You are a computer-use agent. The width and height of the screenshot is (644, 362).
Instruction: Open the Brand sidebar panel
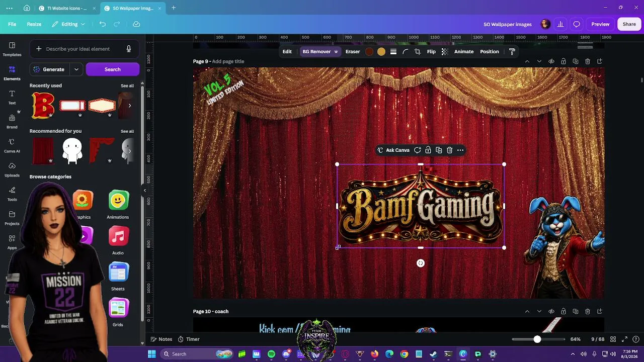point(12,121)
